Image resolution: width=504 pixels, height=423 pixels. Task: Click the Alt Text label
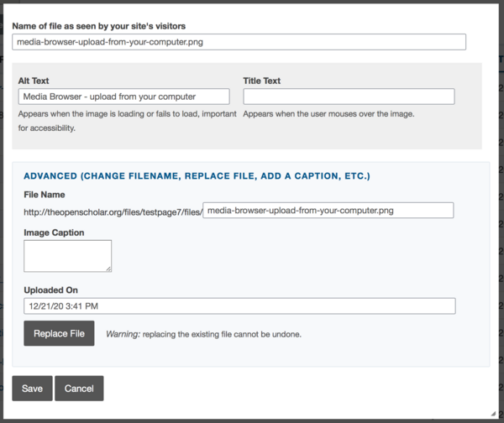click(35, 81)
